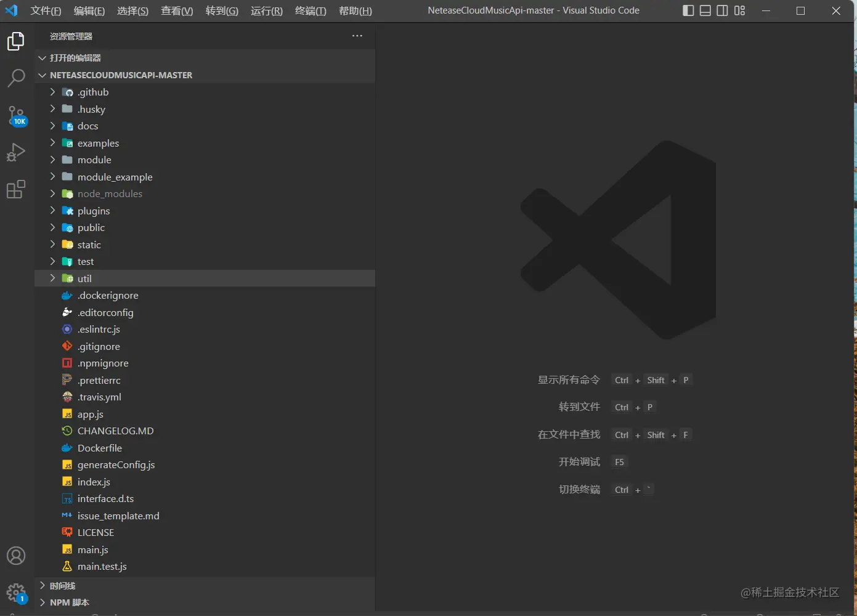Image resolution: width=857 pixels, height=616 pixels.
Task: Open the 帮助(H) menu
Action: 355,10
